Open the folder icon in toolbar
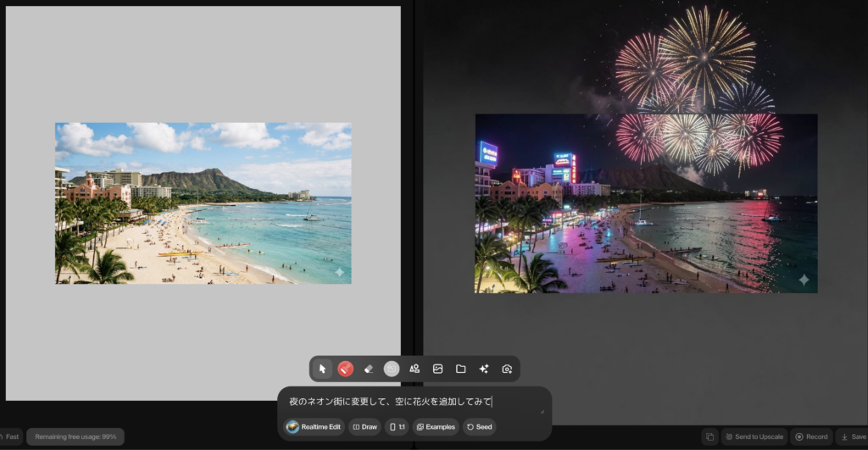Image resolution: width=868 pixels, height=450 pixels. 460,369
